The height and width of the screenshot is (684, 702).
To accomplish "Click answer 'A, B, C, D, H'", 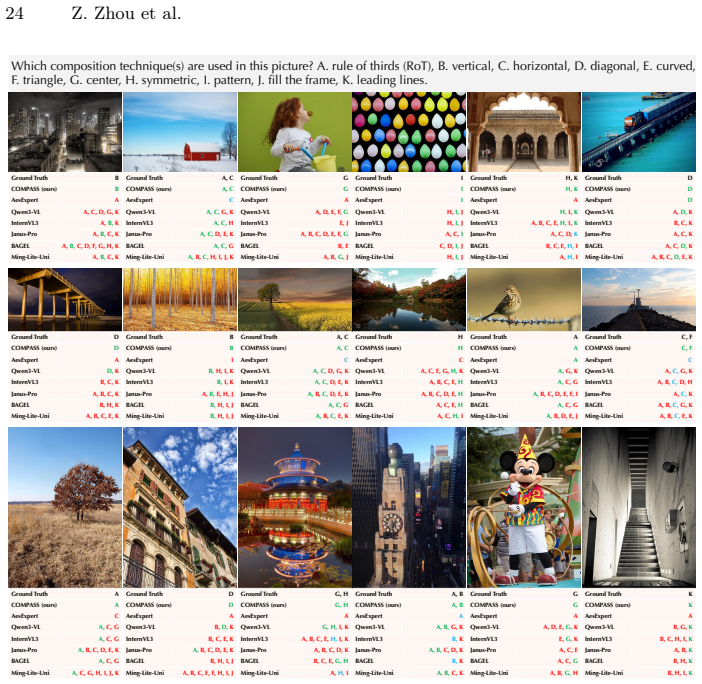I will click(675, 382).
